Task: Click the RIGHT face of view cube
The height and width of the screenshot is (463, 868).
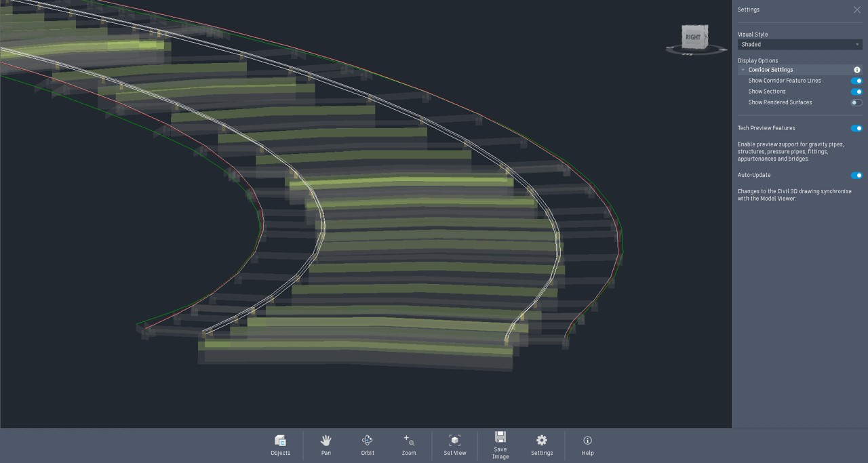Action: [x=693, y=37]
